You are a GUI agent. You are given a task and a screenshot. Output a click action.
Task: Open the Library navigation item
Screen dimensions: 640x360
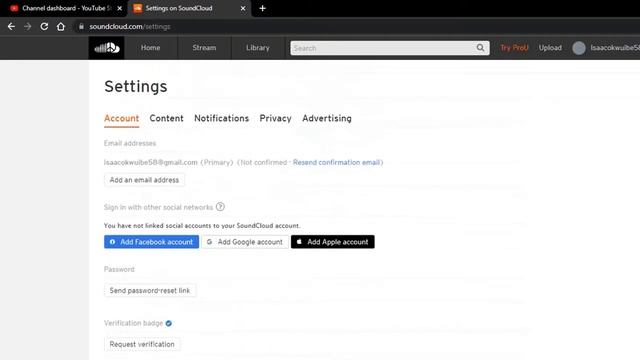[x=258, y=48]
